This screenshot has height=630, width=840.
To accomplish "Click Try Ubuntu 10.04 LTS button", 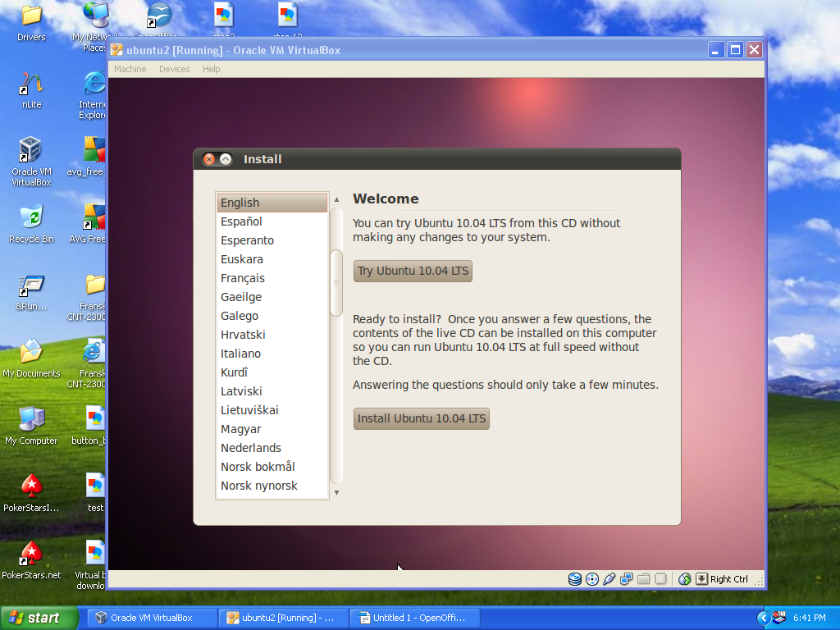I will (413, 271).
